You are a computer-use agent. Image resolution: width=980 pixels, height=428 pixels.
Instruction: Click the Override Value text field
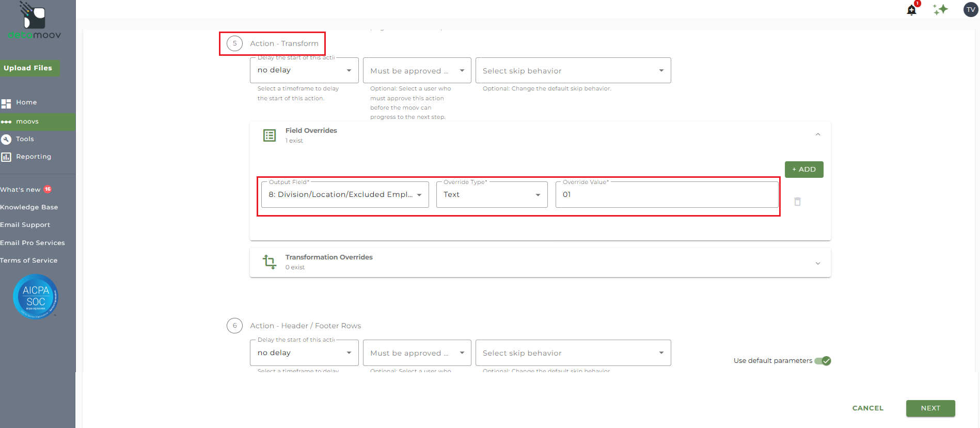click(667, 194)
